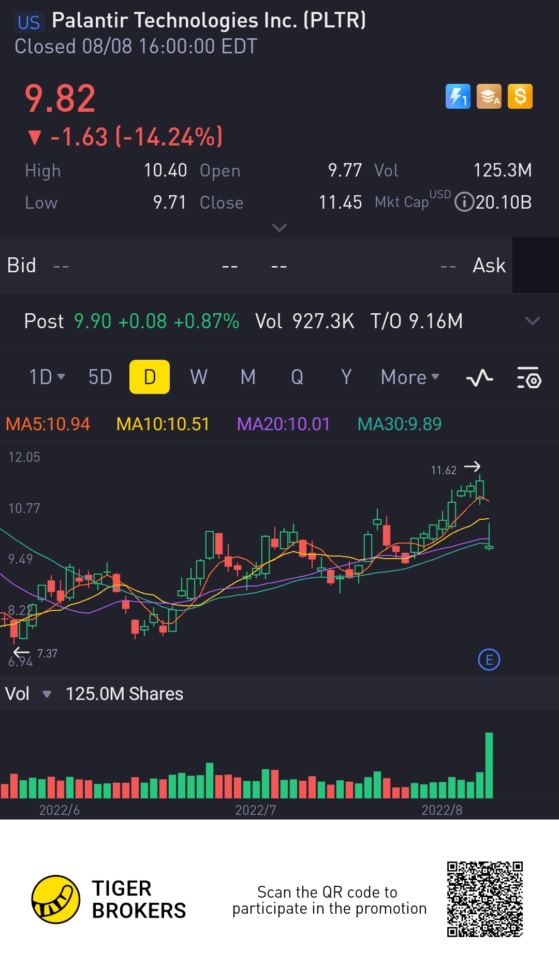Tap the 125.0M Shares volume text
The image size is (559, 980).
tap(124, 694)
